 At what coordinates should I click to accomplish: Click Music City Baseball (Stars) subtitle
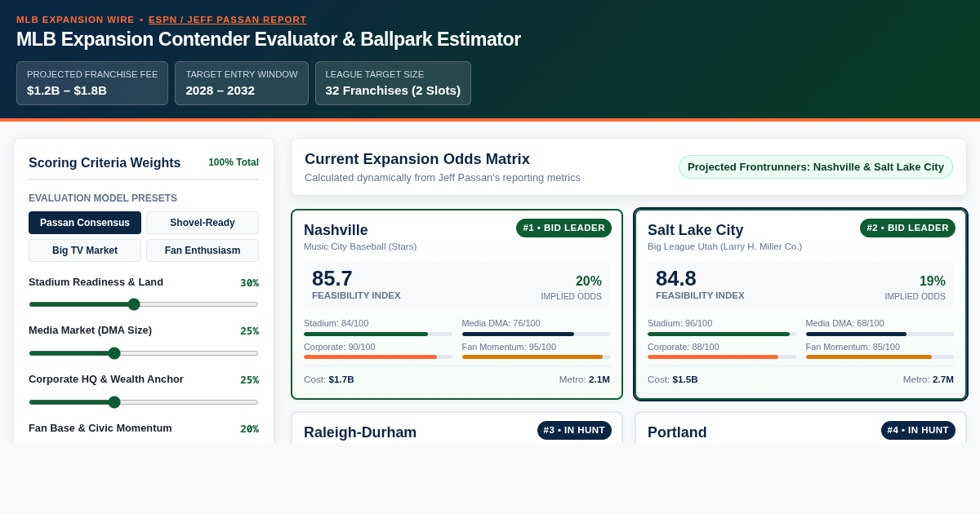click(x=360, y=246)
